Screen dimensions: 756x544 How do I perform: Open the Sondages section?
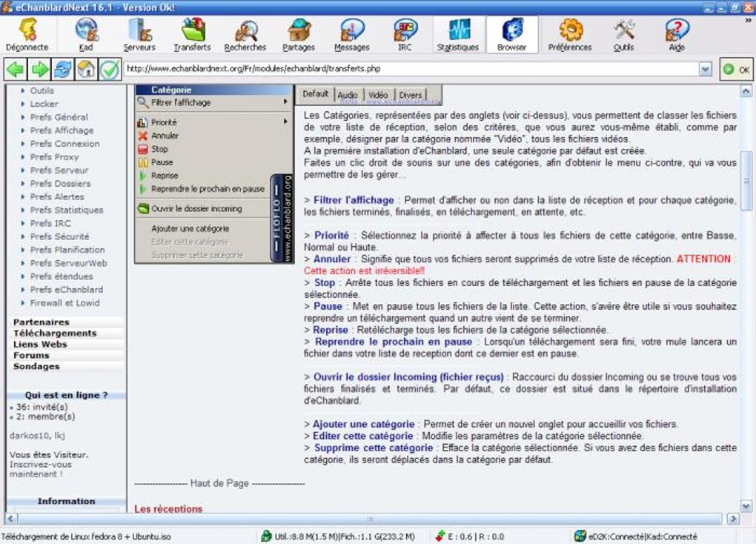36,367
